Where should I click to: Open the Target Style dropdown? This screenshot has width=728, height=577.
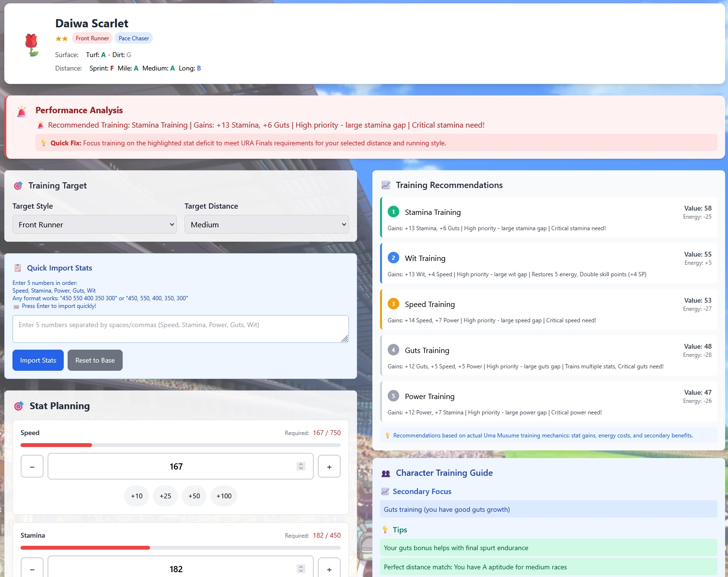click(94, 224)
